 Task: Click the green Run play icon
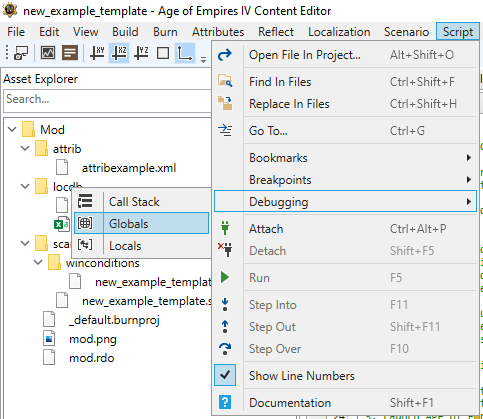tap(225, 277)
